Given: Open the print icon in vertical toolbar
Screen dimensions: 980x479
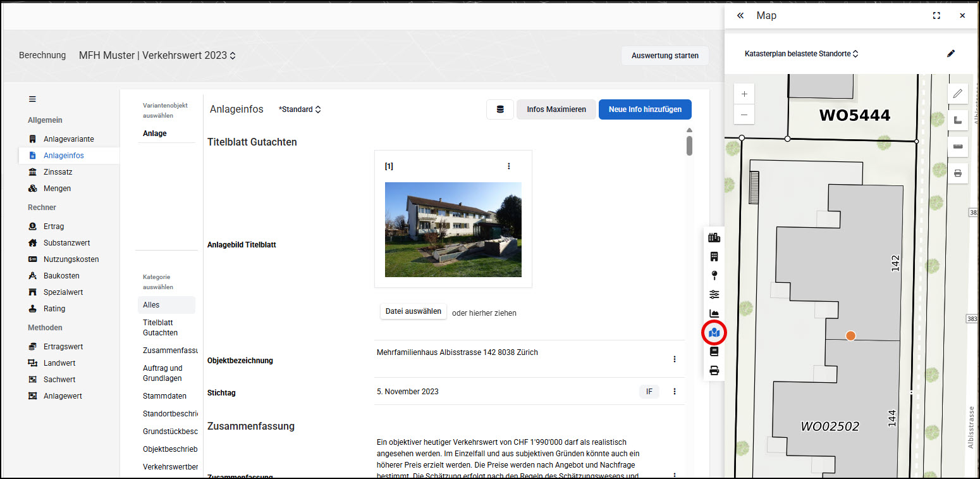Looking at the screenshot, I should coord(714,371).
